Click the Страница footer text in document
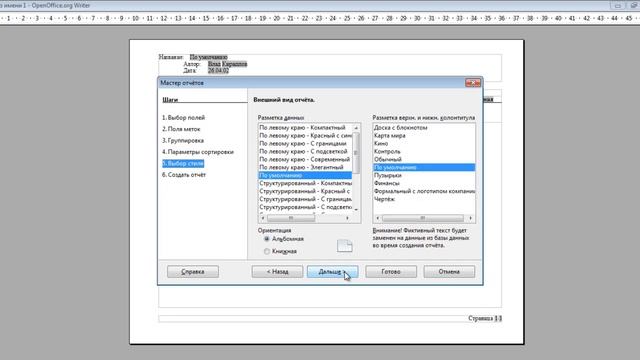Viewport: 640px width, 360px height. [x=485, y=318]
